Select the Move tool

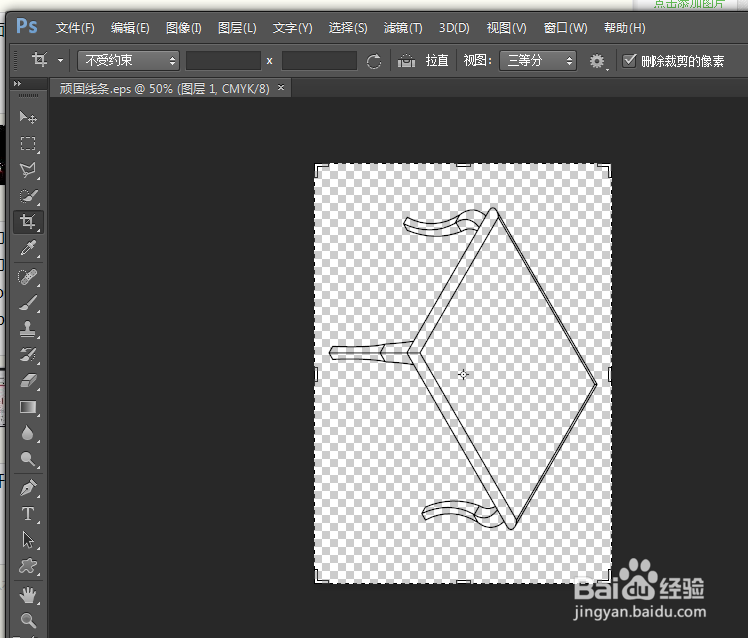pyautogui.click(x=28, y=117)
